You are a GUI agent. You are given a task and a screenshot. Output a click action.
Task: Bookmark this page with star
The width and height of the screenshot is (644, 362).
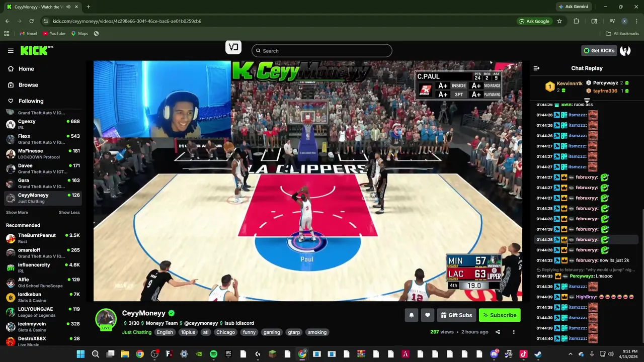(x=559, y=21)
